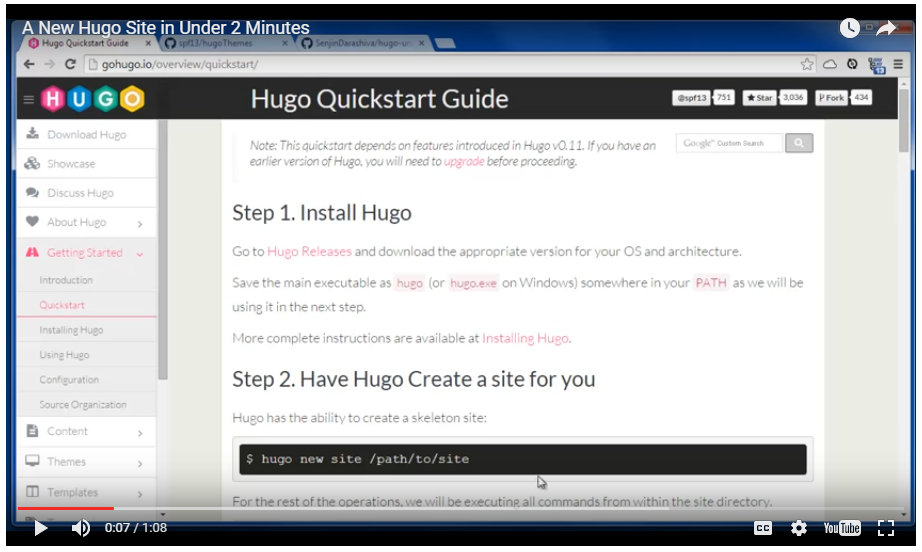
Task: Switch to spf13/hugoThemes tab
Action: click(x=215, y=44)
